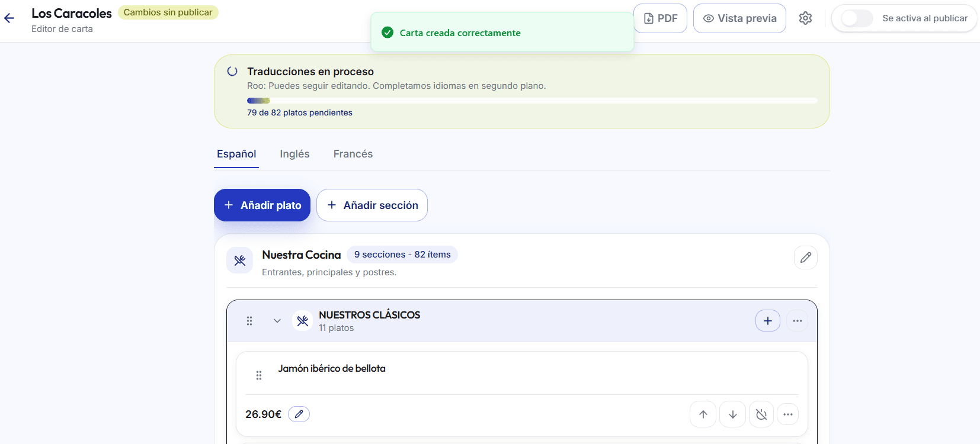Click the Añadir plato button

[262, 205]
